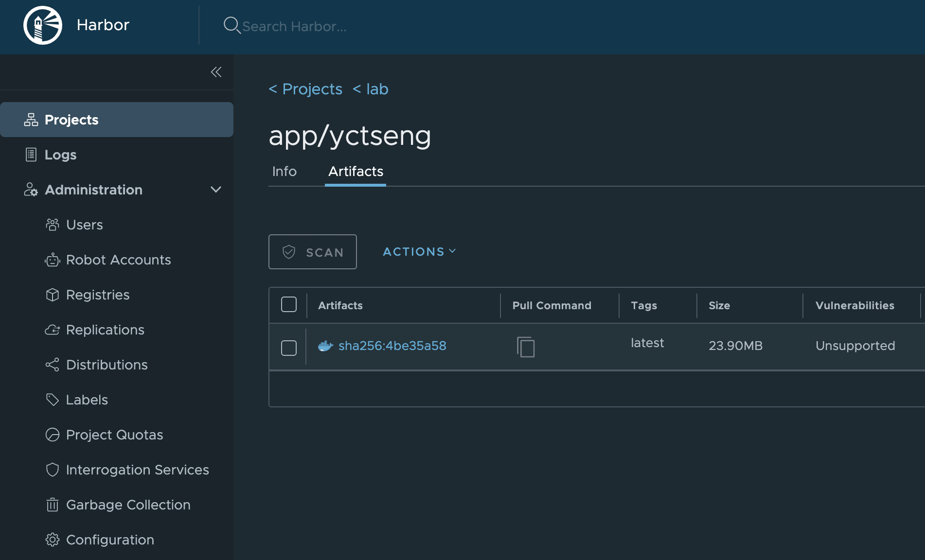Click the search magnifier icon

click(232, 25)
